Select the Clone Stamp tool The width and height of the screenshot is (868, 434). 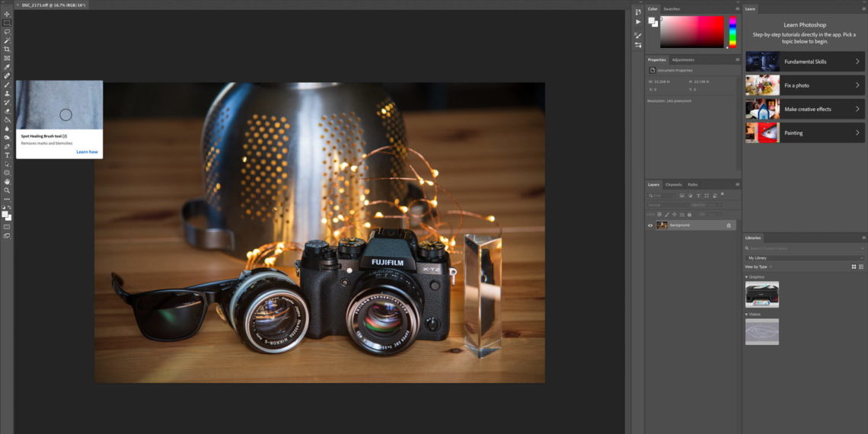pos(7,94)
